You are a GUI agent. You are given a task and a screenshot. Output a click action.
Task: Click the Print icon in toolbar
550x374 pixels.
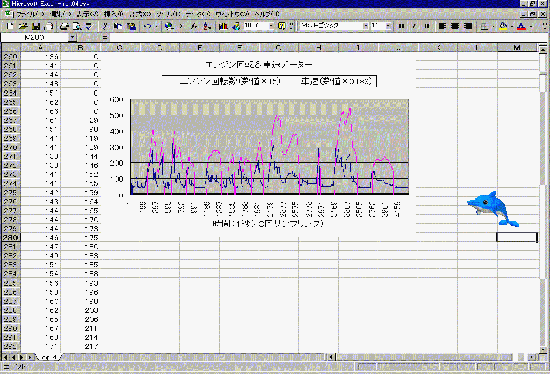[64, 26]
